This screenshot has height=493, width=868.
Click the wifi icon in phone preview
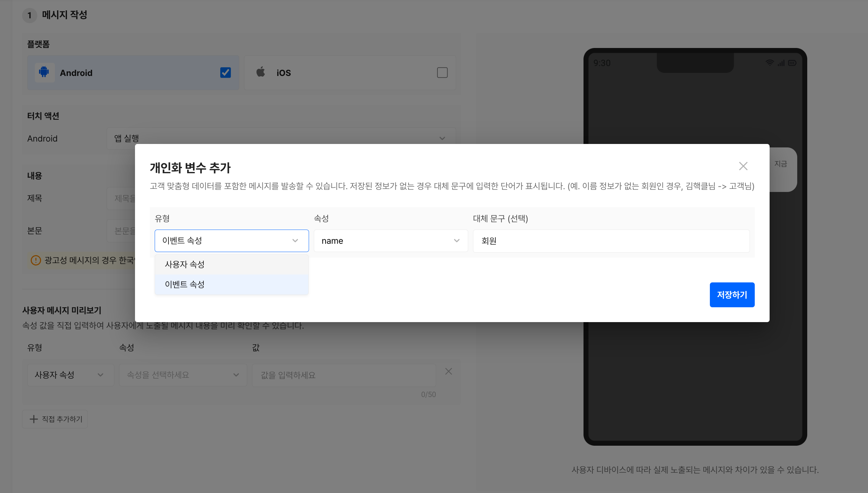(x=770, y=63)
